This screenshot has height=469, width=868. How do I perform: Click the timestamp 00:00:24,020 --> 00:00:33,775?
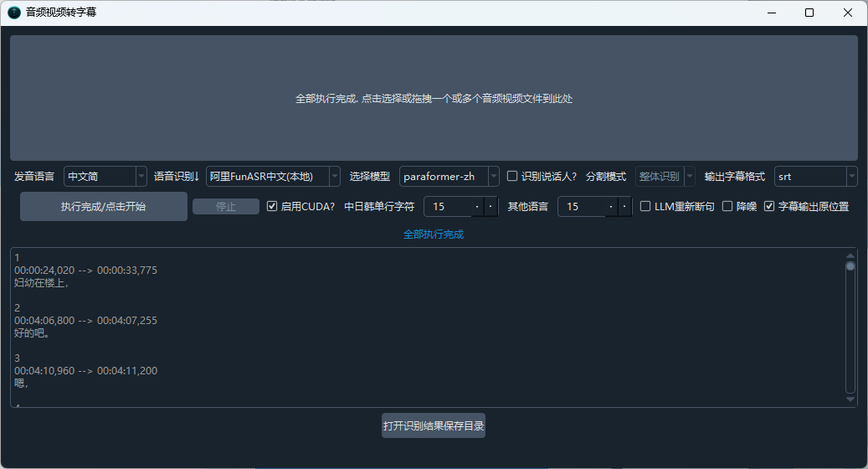86,271
